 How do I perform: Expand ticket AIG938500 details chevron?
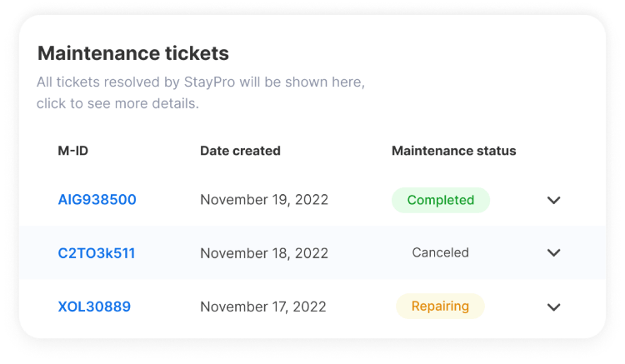tap(553, 200)
